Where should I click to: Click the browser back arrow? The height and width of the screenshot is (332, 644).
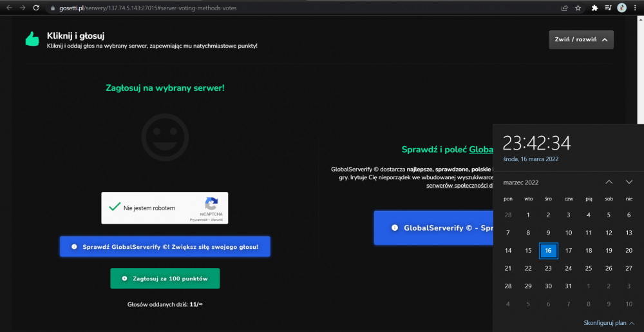(x=9, y=8)
